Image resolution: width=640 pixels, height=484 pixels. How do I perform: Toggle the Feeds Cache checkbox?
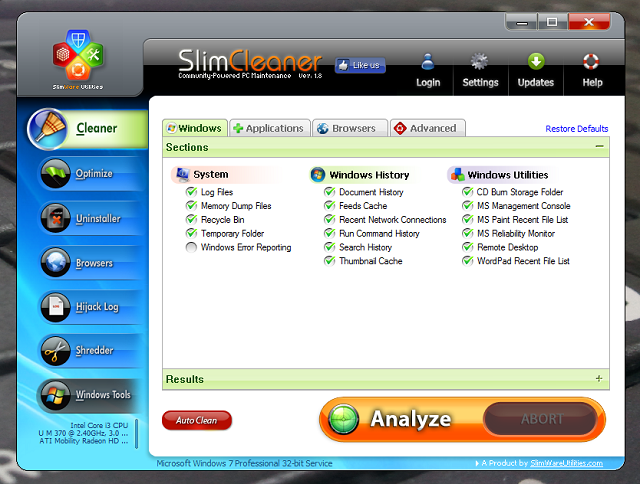[x=329, y=206]
